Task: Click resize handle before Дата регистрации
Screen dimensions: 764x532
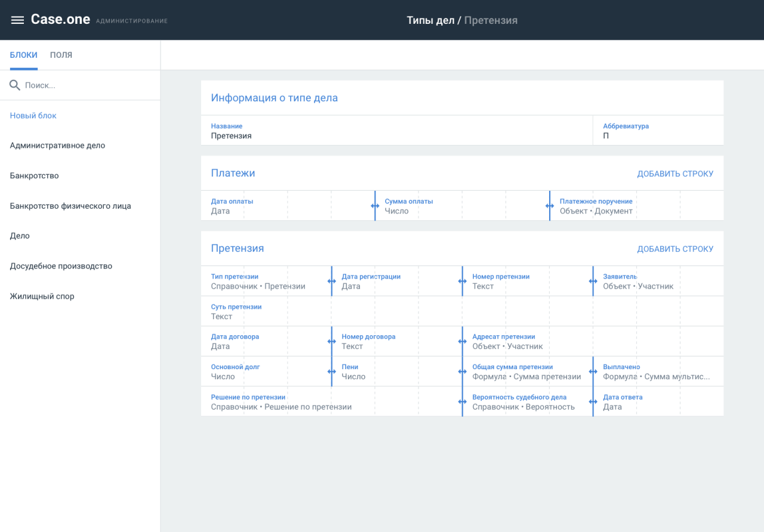Action: (332, 281)
